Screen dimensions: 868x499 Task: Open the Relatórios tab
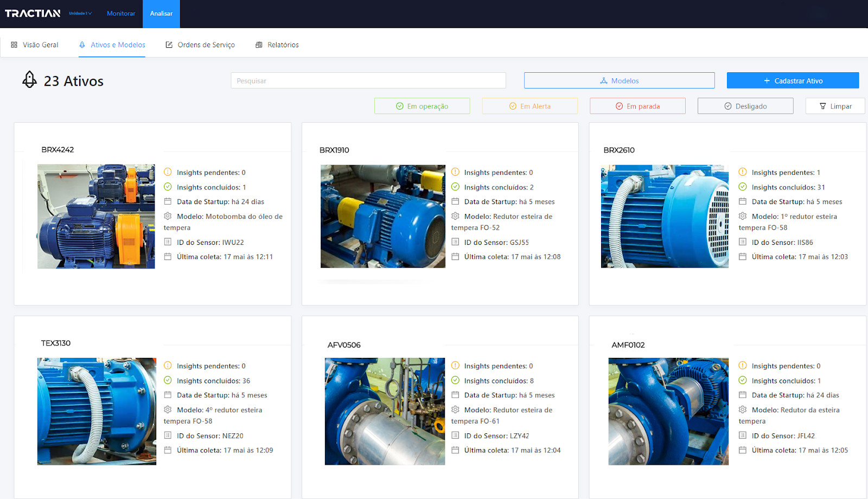point(277,45)
